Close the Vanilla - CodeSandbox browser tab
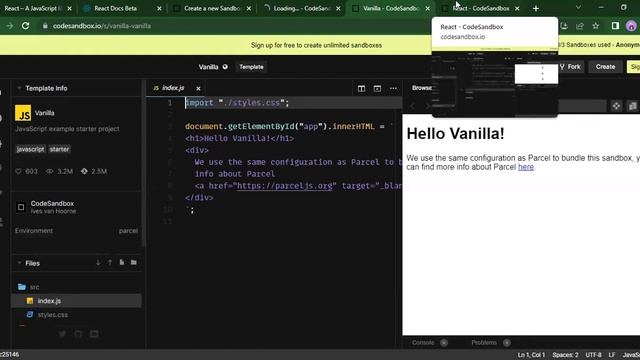Screen dimensions: 640x360 pos(427,9)
